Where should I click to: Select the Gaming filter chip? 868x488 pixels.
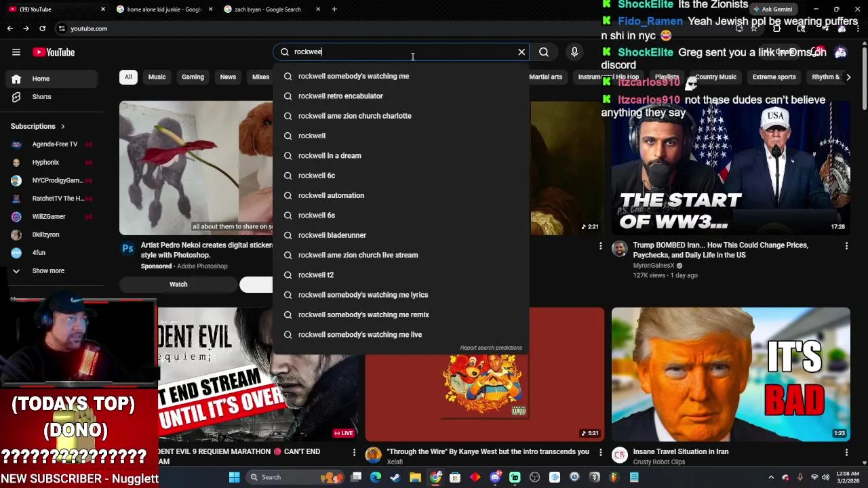point(193,77)
